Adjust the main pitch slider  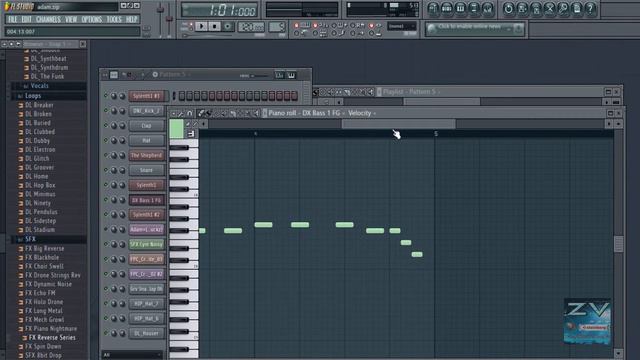click(x=169, y=20)
